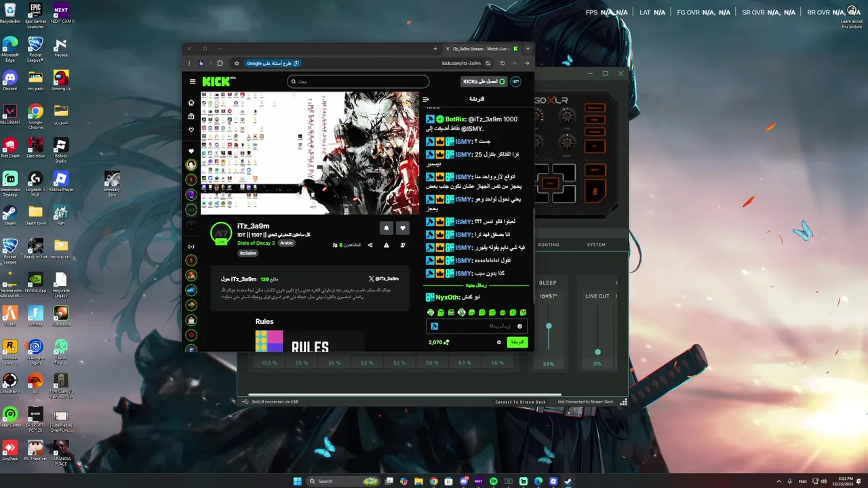Open the emoji picker in chat input

click(x=520, y=326)
